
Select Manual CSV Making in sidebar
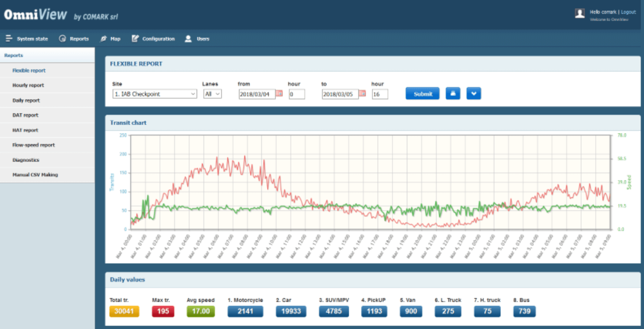tap(35, 175)
